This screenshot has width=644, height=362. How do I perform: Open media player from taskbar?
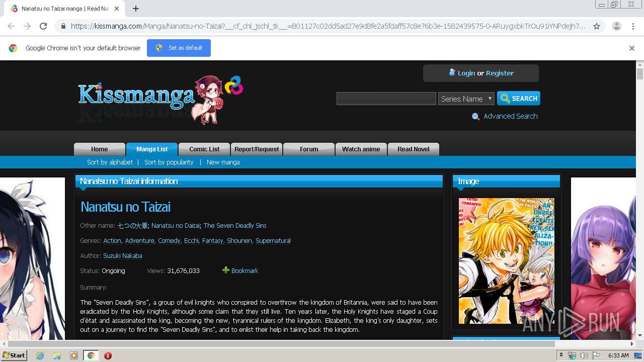pyautogui.click(x=74, y=355)
